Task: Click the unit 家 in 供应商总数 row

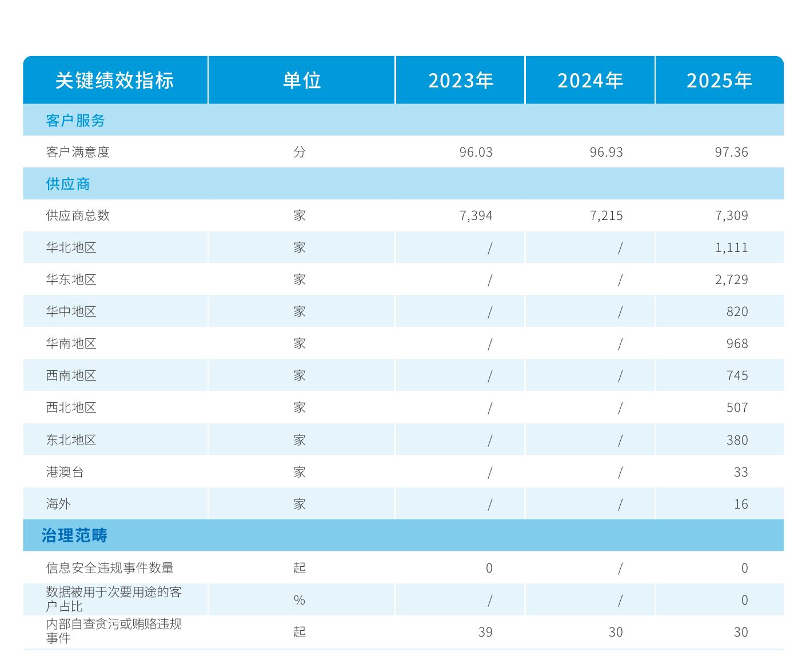Action: 300,215
